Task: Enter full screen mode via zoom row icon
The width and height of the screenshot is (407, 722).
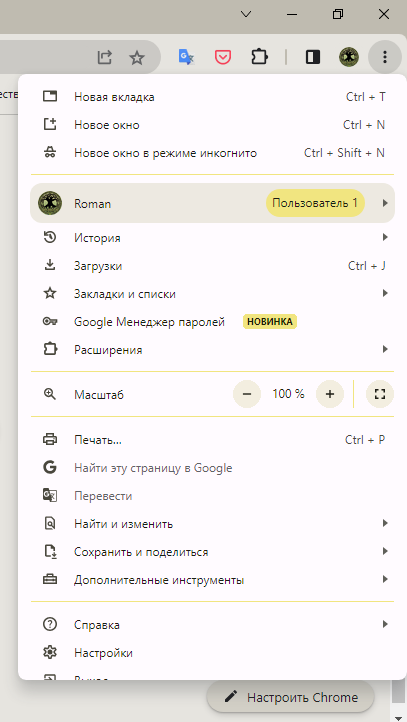Action: coord(380,394)
